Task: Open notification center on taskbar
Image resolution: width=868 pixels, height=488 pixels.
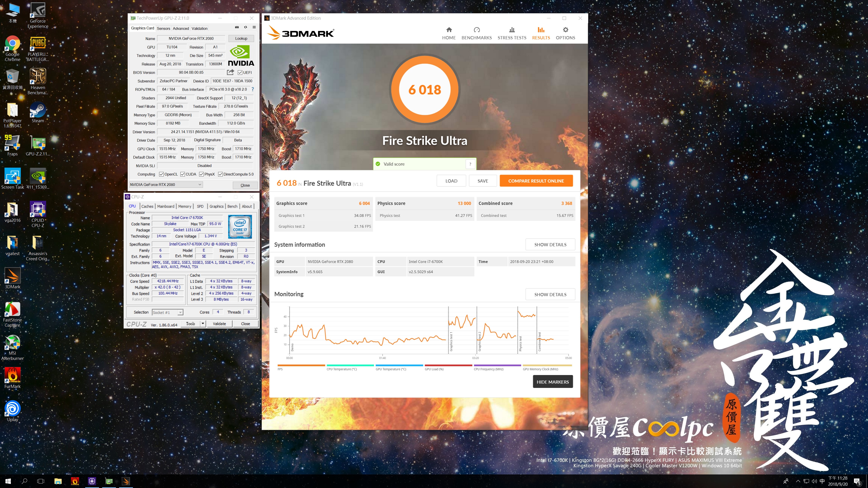Action: click(x=857, y=481)
